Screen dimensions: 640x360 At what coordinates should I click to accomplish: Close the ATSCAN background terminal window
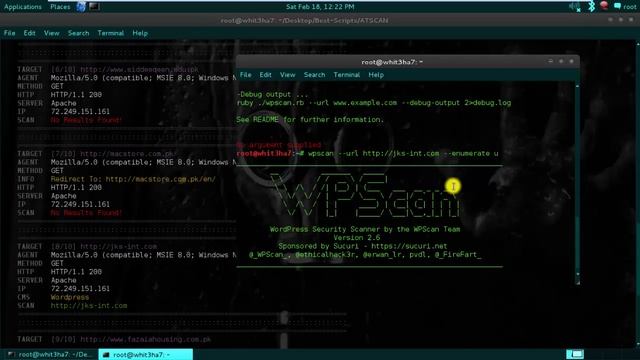coord(631,20)
